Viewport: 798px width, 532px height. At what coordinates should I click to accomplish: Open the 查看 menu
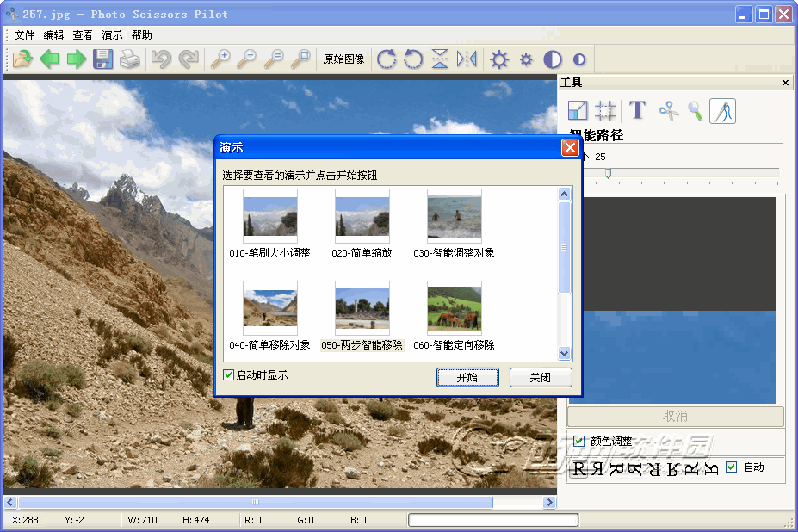(83, 34)
